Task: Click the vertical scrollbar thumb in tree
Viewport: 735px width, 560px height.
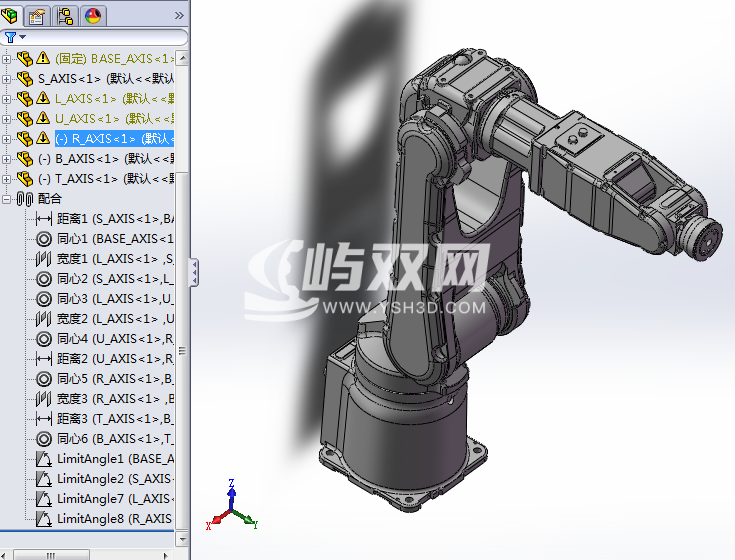Action: pos(182,351)
